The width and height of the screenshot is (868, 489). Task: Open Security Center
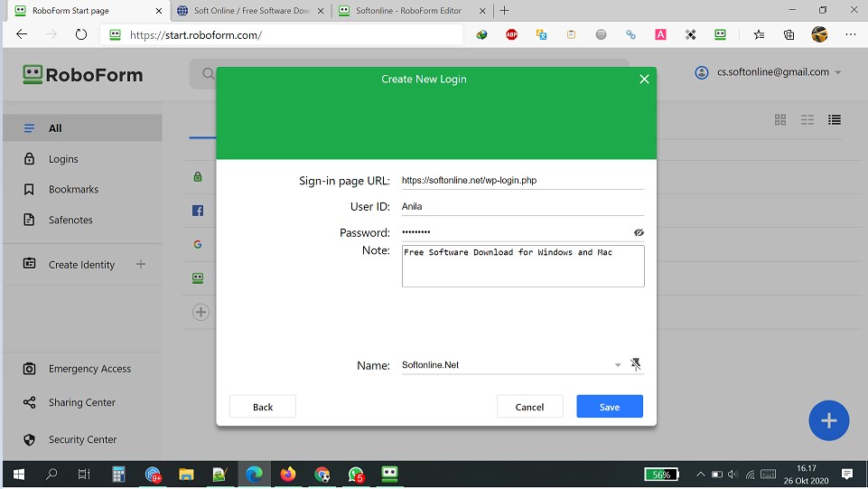click(82, 439)
